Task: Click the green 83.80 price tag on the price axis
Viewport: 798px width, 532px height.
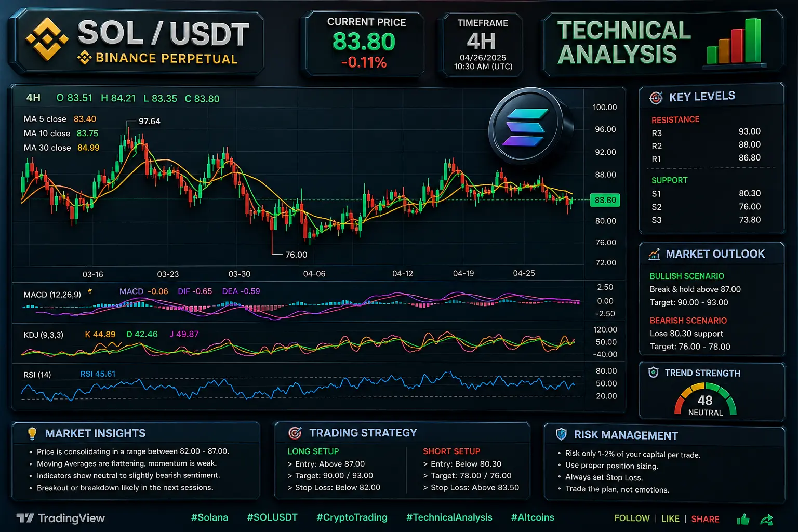Action: 605,200
